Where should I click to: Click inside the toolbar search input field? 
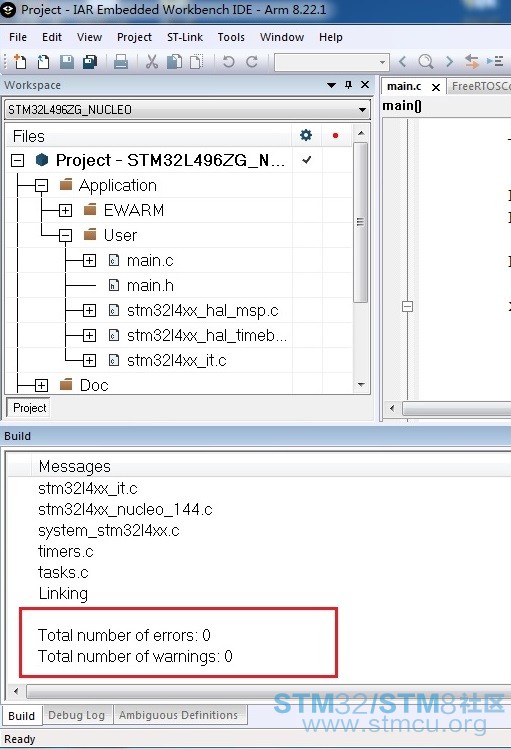point(326,62)
